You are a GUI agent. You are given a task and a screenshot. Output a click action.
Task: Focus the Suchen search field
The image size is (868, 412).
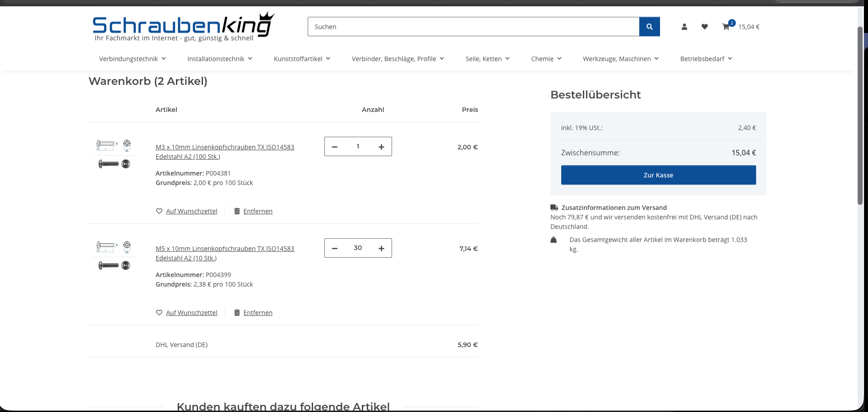[x=473, y=27]
